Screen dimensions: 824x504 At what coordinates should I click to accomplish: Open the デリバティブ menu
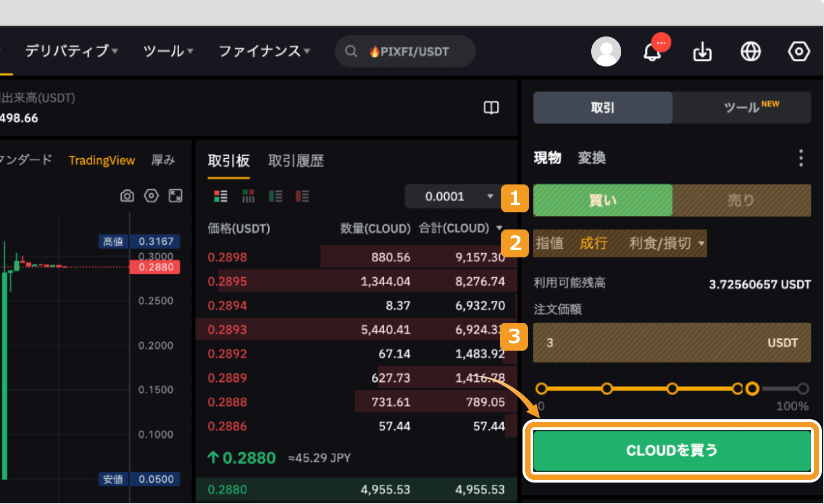coord(71,51)
